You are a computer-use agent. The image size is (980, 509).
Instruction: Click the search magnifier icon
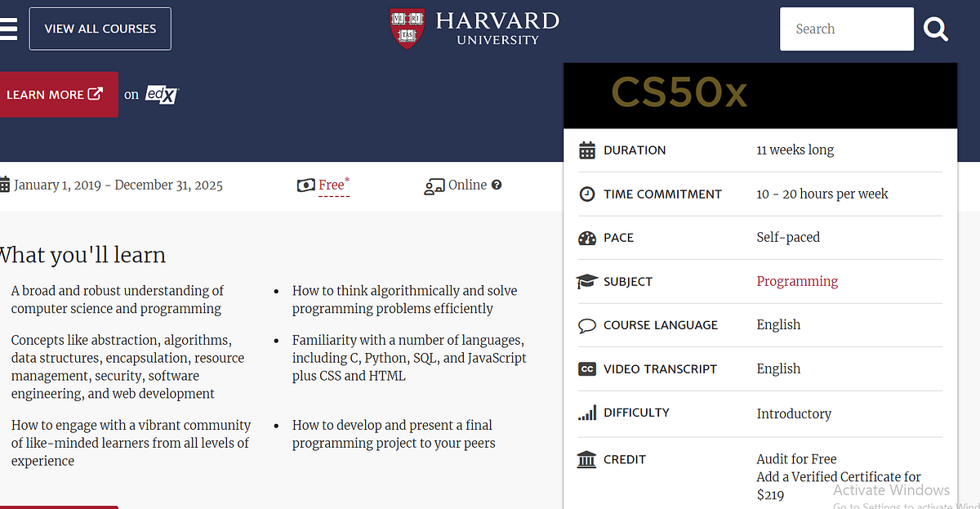[935, 29]
